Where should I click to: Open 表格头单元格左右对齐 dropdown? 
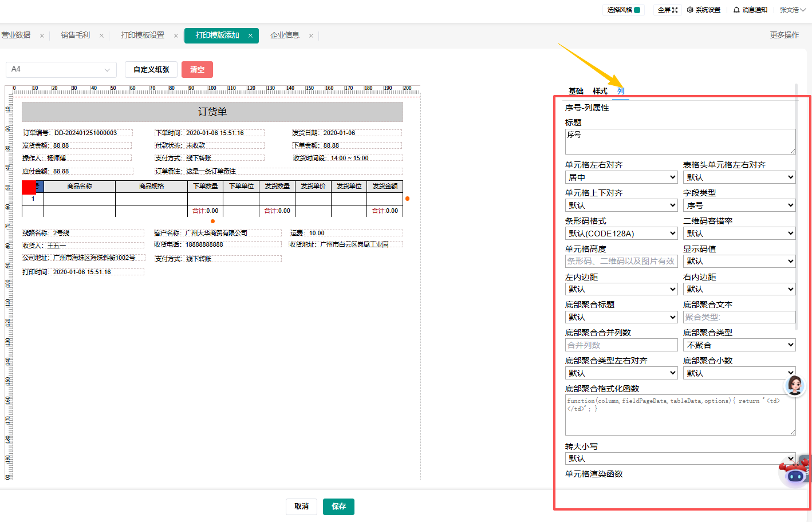point(739,177)
